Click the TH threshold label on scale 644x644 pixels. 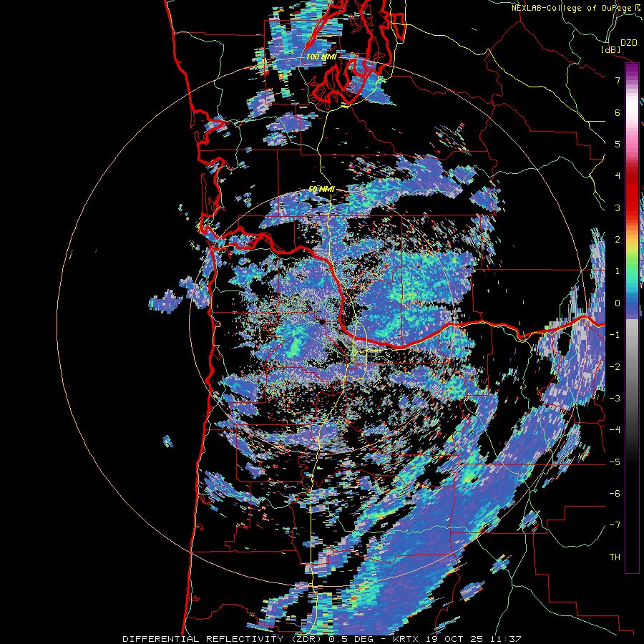coord(615,557)
